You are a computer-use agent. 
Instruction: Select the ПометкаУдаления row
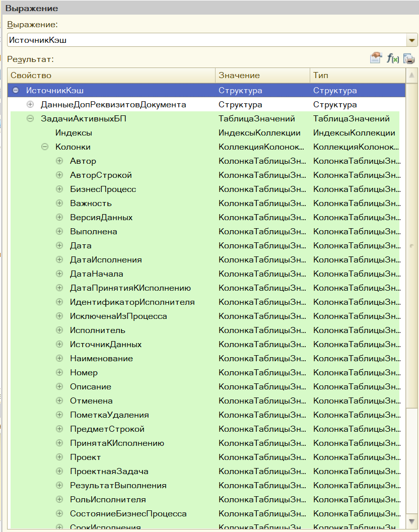click(109, 415)
